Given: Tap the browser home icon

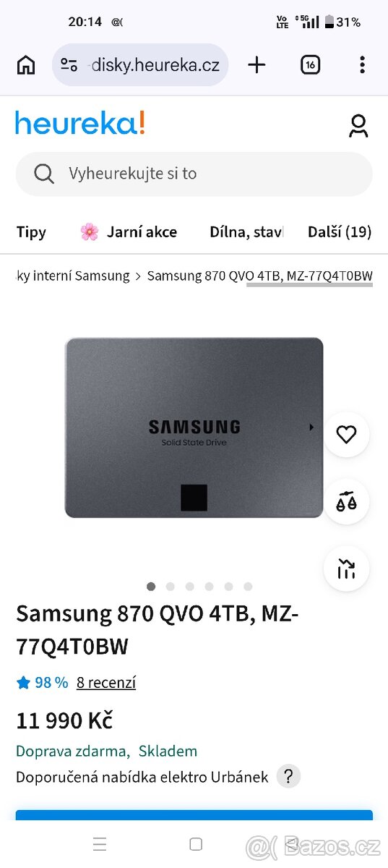Looking at the screenshot, I should [26, 65].
